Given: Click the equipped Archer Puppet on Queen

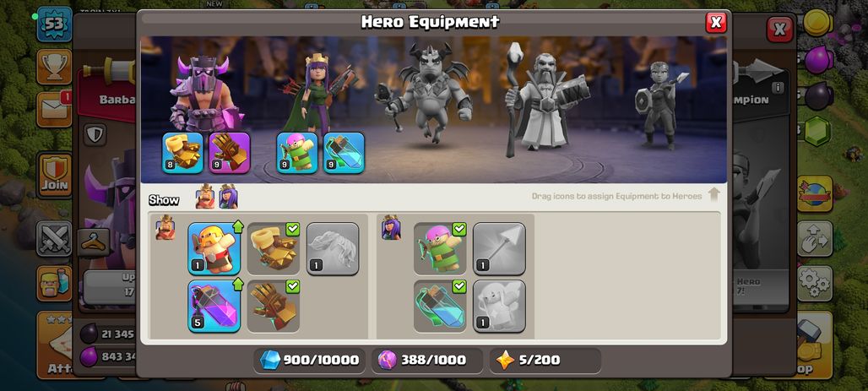Looking at the screenshot, I should (x=297, y=153).
